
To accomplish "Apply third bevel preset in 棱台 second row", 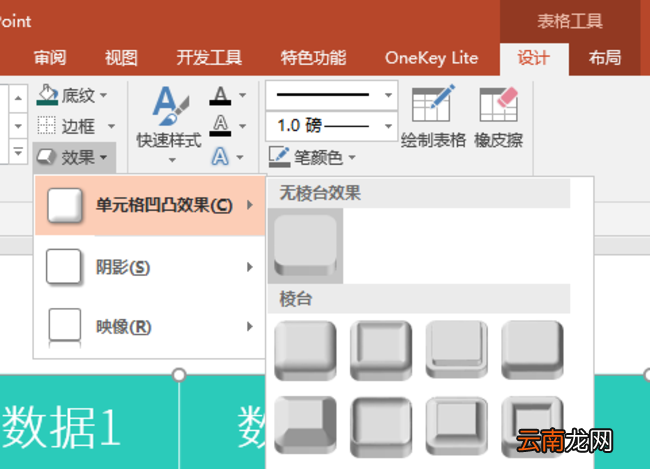I will pos(456,426).
